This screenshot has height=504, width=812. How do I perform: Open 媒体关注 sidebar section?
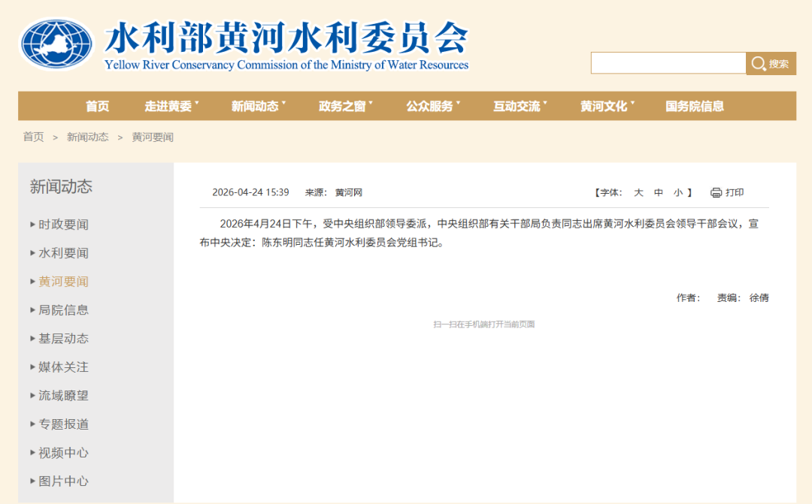tap(63, 367)
